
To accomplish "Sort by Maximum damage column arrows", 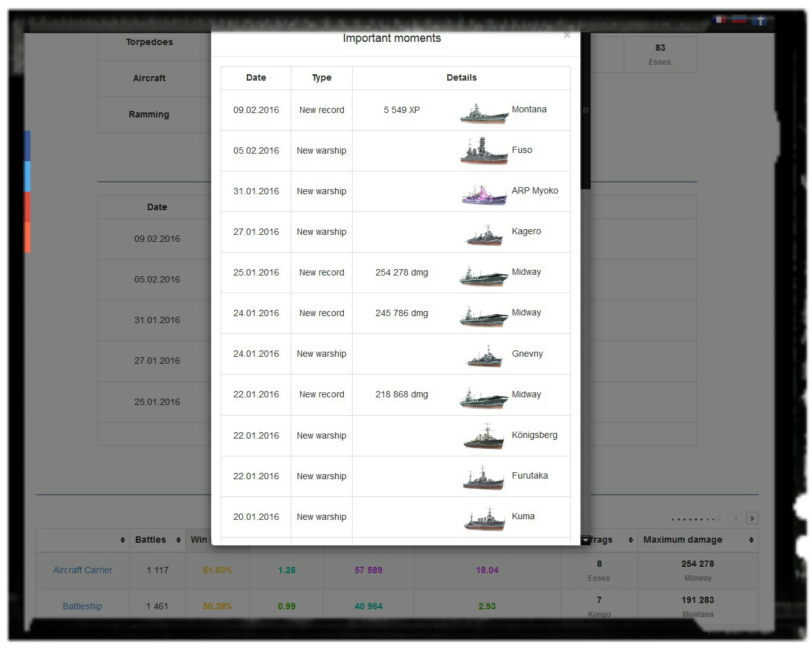I will (751, 540).
